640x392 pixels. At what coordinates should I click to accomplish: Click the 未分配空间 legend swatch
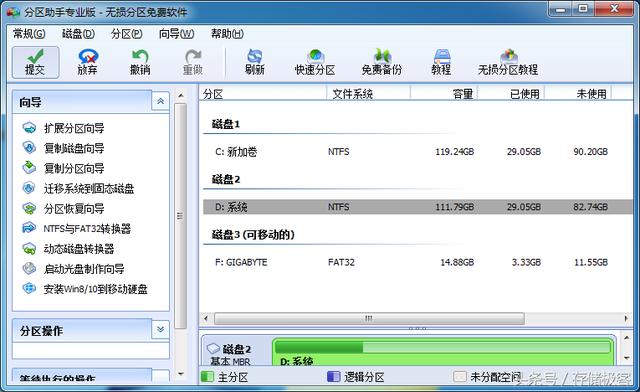click(460, 376)
